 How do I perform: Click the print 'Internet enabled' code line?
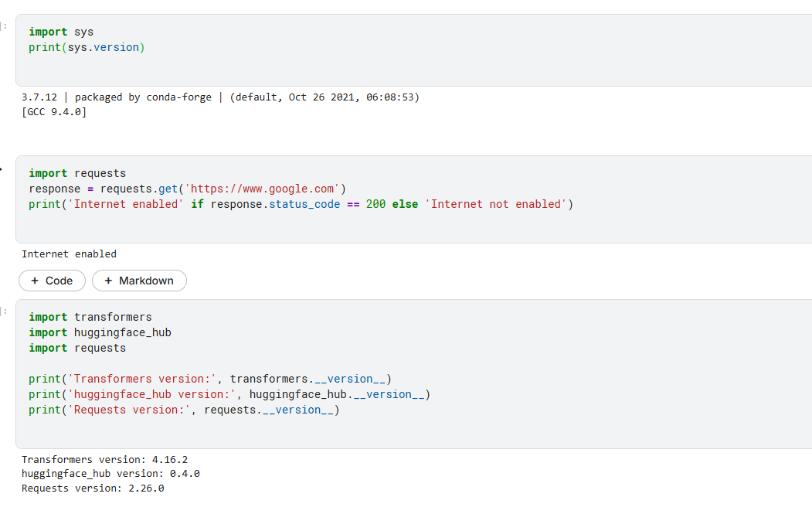(x=301, y=204)
